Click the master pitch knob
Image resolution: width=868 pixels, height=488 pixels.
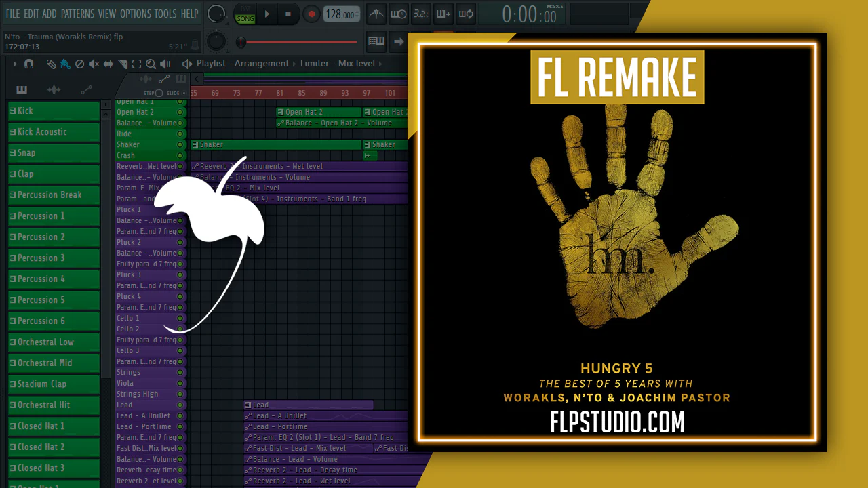[x=216, y=41]
